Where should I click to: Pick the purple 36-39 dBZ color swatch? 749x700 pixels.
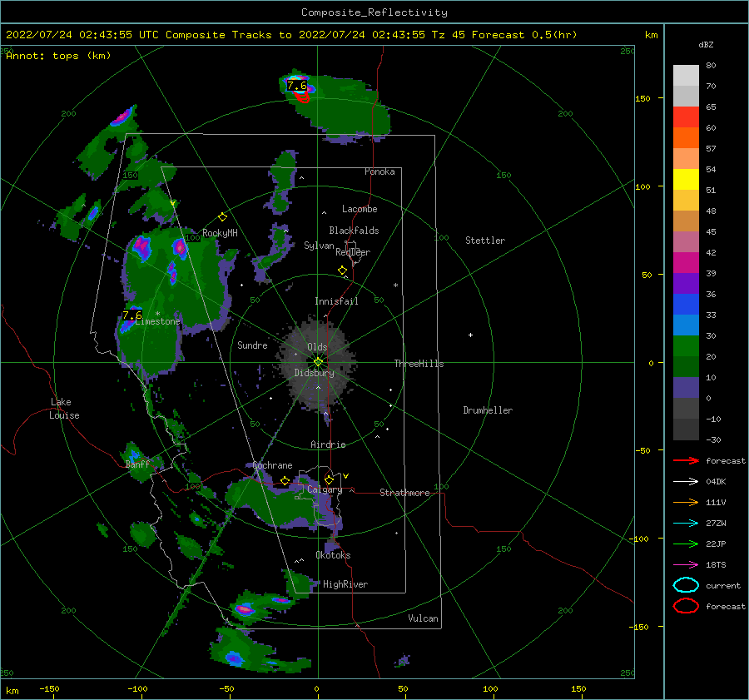coord(686,284)
